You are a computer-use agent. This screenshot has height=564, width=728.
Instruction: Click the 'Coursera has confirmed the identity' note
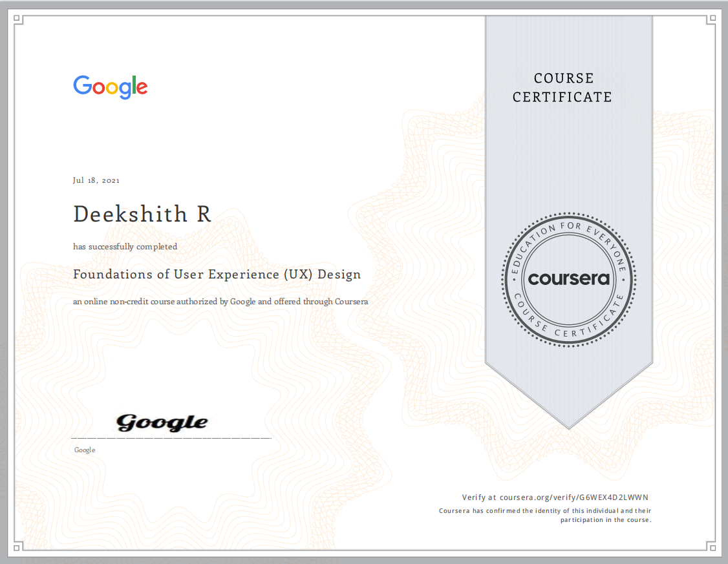coord(545,510)
